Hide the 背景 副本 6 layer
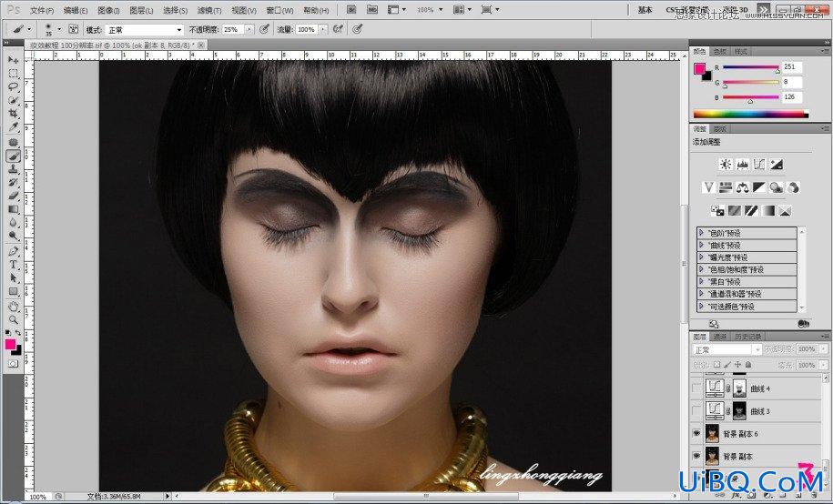 point(696,434)
